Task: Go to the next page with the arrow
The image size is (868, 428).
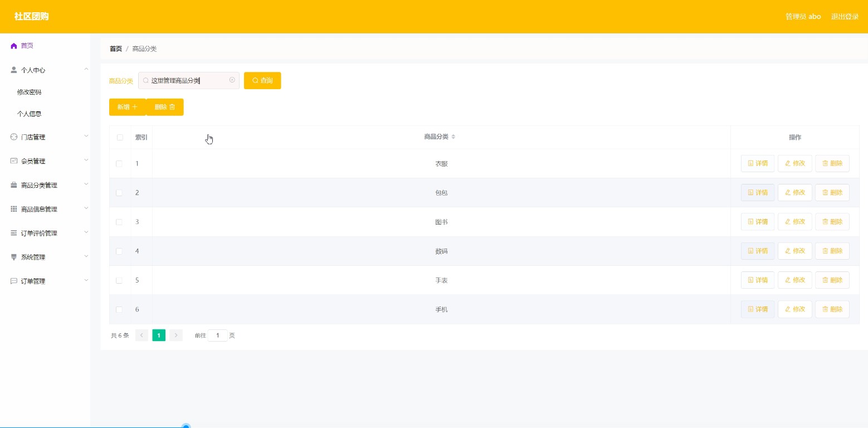Action: coord(176,335)
